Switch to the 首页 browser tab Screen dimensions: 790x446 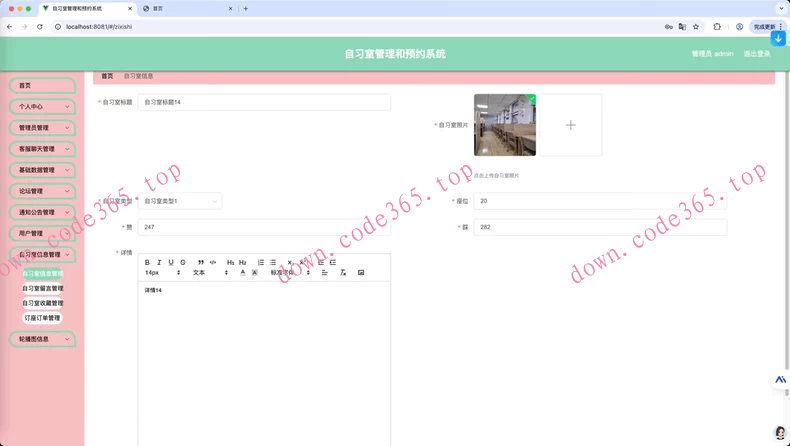coord(186,9)
